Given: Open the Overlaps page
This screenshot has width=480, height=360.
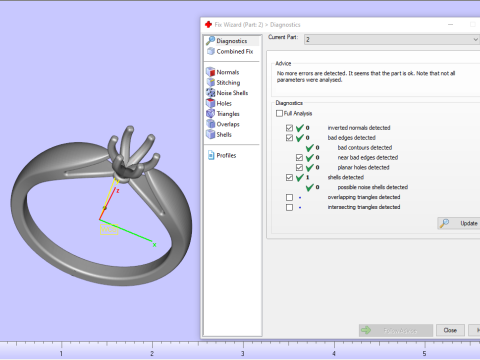Looking at the screenshot, I should [228, 124].
